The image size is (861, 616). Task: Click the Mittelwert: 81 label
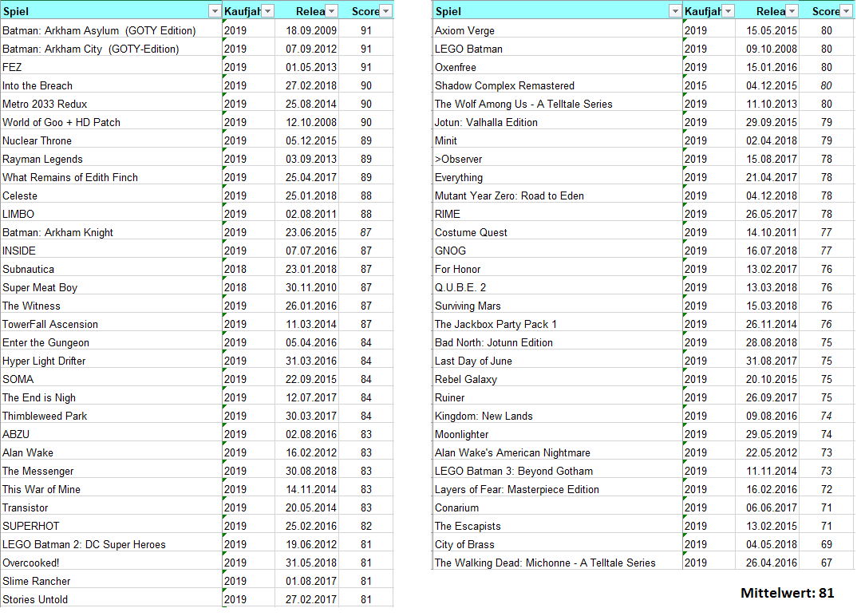787,593
